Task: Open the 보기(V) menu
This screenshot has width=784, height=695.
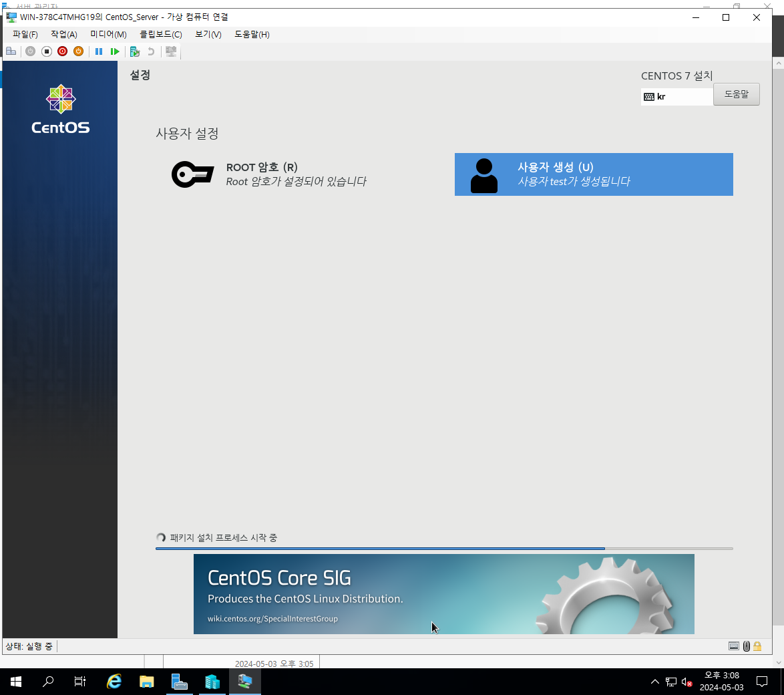Action: coord(208,35)
